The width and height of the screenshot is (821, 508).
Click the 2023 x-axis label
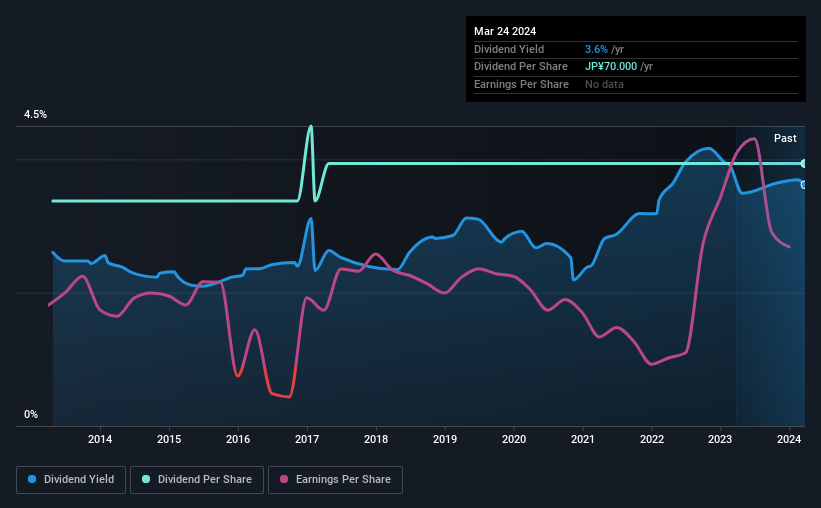[x=720, y=439]
